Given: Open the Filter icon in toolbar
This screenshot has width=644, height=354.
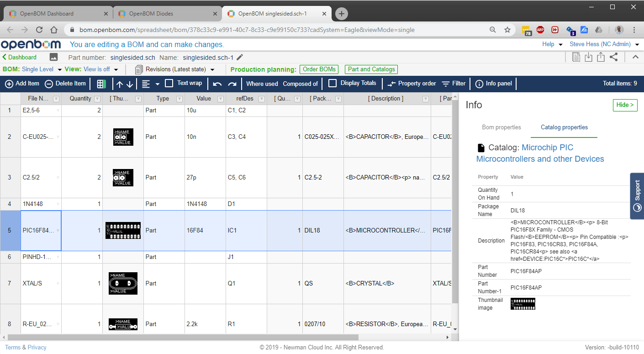Looking at the screenshot, I should pos(446,84).
